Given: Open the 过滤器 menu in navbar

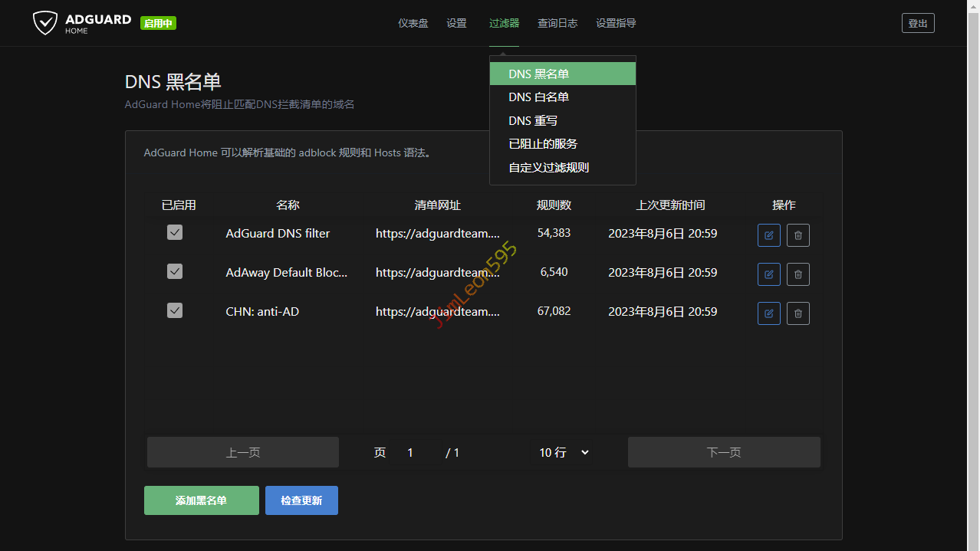Looking at the screenshot, I should coord(504,23).
